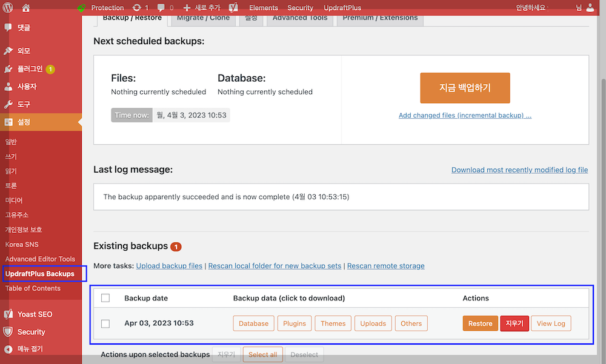Image resolution: width=606 pixels, height=364 pixels.
Task: Open View Log for the backup
Action: (x=551, y=323)
